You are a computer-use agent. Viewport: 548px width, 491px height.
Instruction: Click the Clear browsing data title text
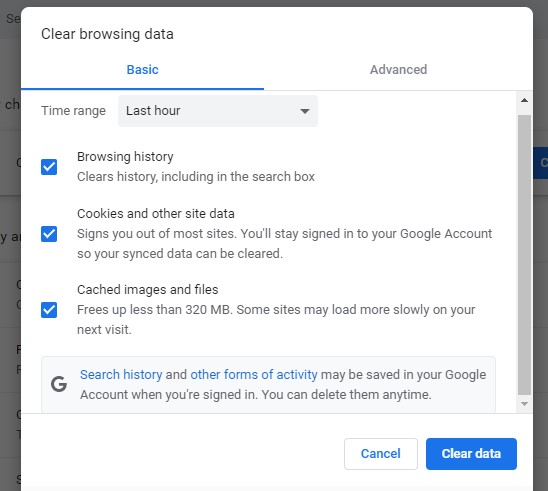click(x=107, y=34)
